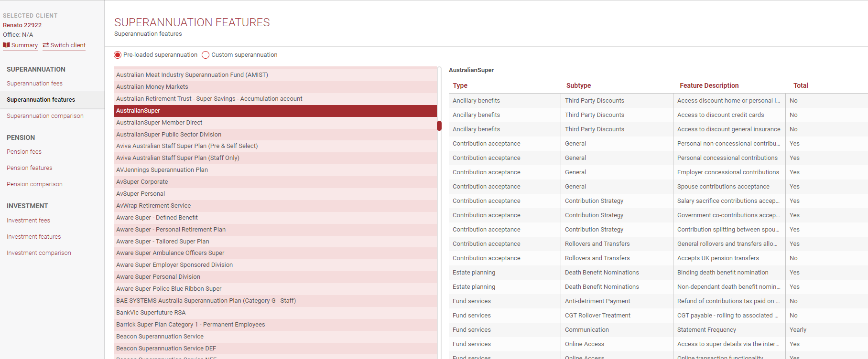The height and width of the screenshot is (359, 868).
Task: Select AvWrap Retirement Service
Action: click(x=275, y=206)
